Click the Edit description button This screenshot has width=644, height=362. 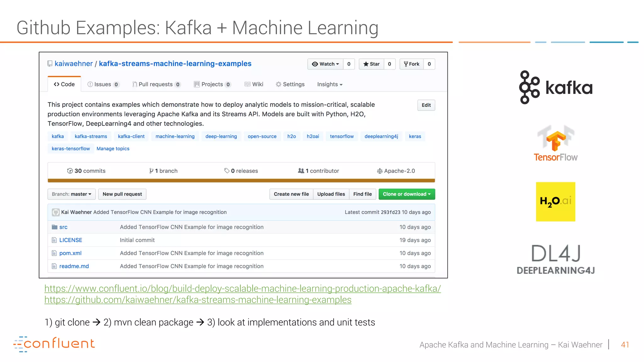pos(426,105)
